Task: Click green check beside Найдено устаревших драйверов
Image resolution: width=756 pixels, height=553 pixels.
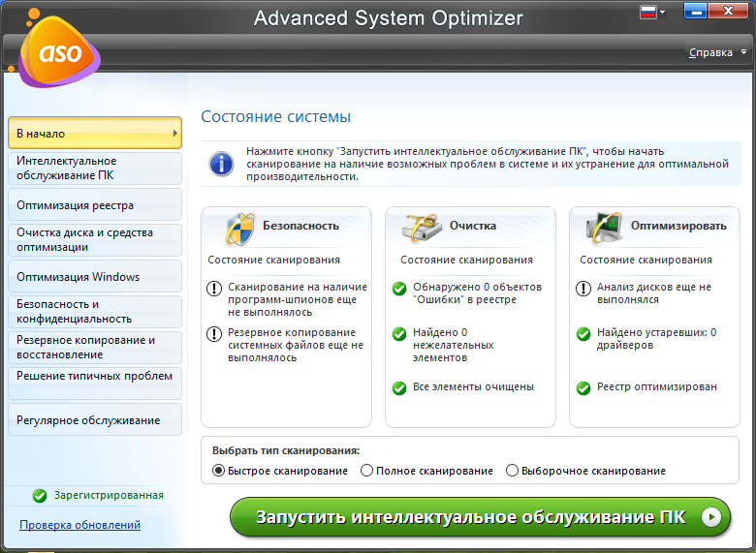Action: 583,334
